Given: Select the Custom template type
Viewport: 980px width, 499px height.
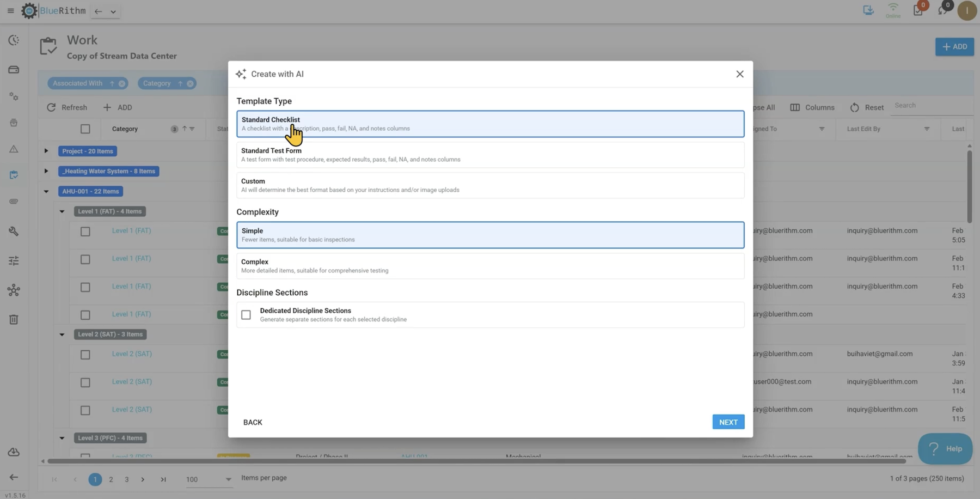Looking at the screenshot, I should pyautogui.click(x=490, y=185).
